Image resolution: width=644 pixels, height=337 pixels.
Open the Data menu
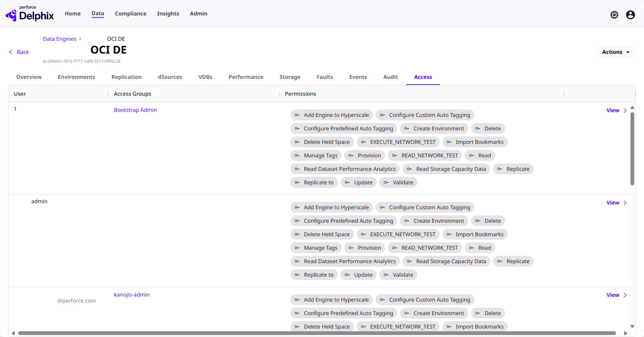(x=98, y=13)
